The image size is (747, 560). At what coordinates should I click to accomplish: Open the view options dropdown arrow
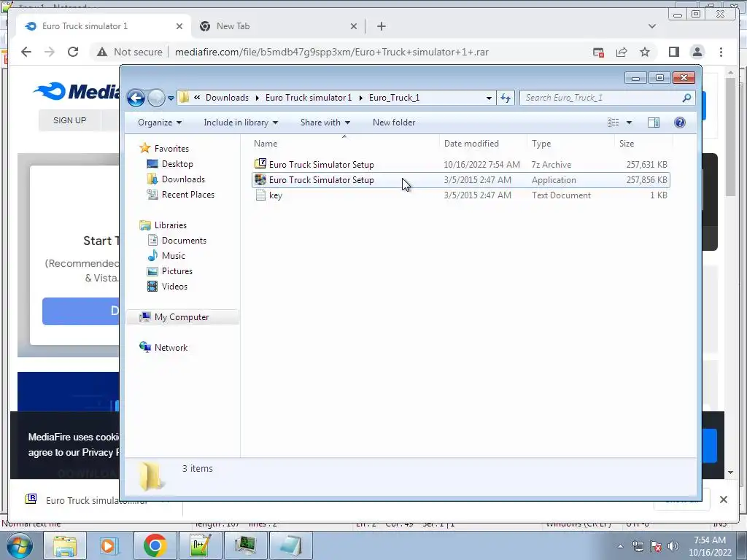click(x=629, y=122)
